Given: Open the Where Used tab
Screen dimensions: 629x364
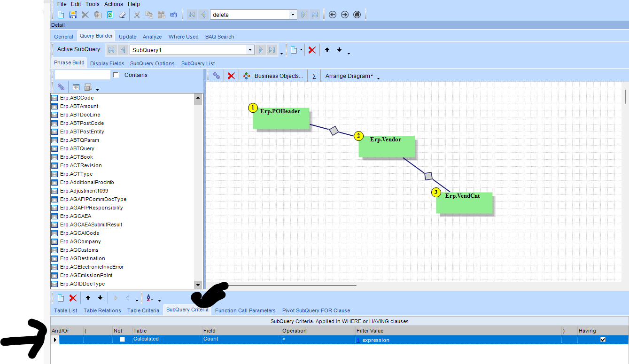Looking at the screenshot, I should 184,37.
